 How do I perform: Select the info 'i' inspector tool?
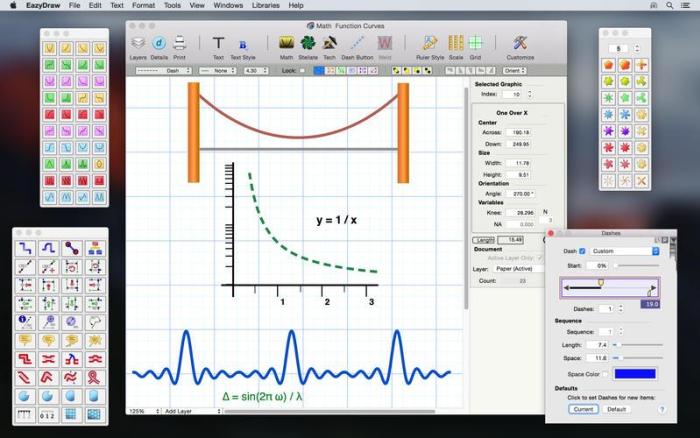coord(24,321)
